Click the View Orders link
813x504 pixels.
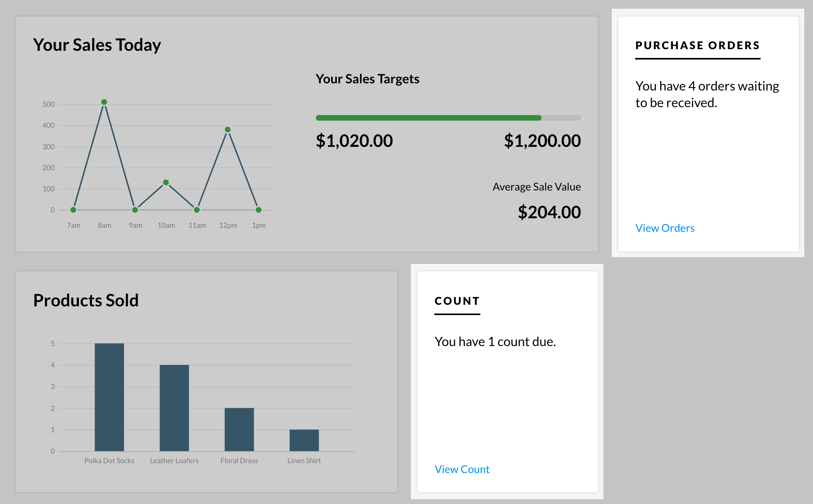665,228
